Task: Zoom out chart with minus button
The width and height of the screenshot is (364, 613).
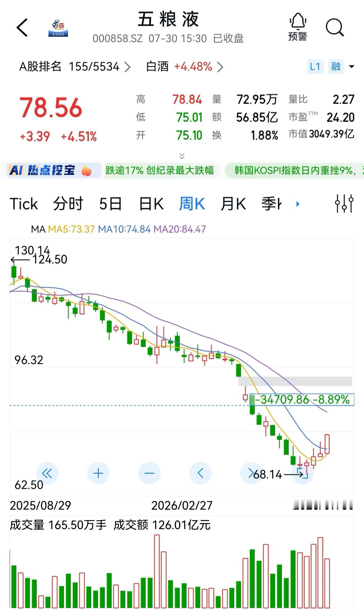Action: pos(149,473)
